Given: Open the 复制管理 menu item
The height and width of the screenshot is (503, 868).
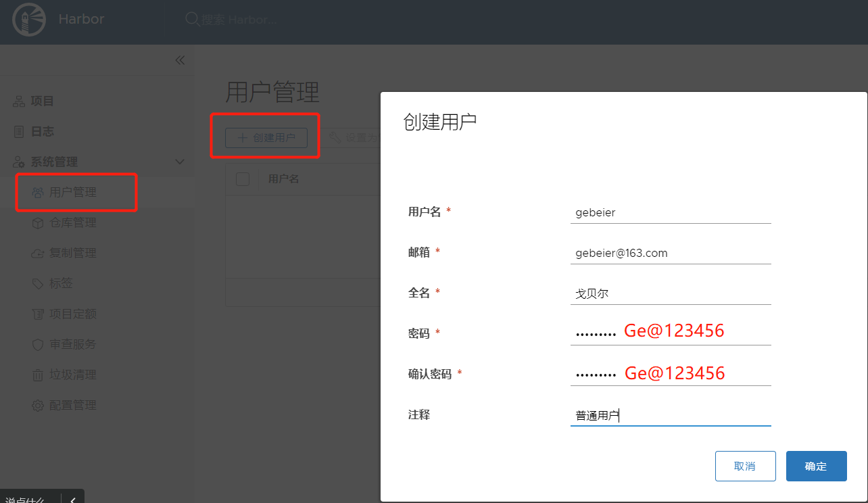Looking at the screenshot, I should [x=73, y=254].
